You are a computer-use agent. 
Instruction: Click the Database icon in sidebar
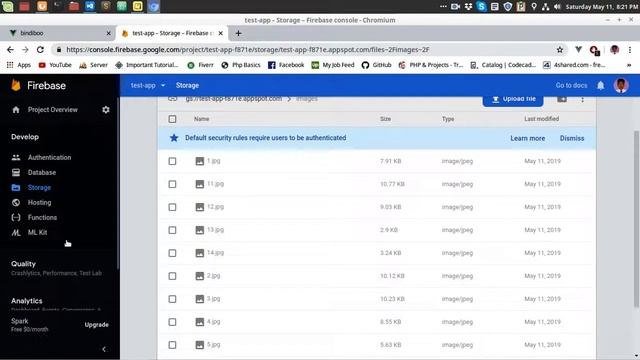pos(16,172)
